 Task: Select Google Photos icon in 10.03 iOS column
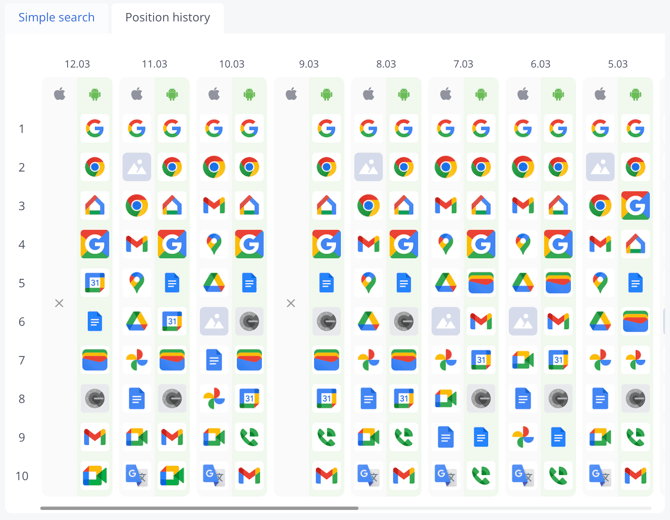pyautogui.click(x=214, y=399)
